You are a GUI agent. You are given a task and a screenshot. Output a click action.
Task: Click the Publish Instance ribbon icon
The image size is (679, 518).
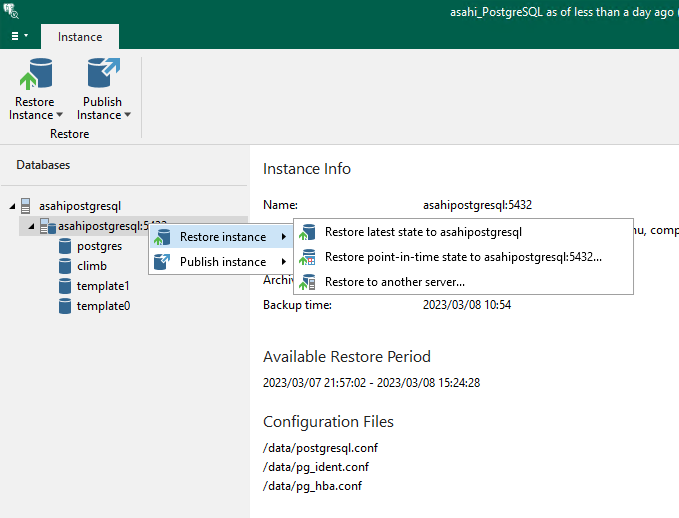(x=103, y=73)
